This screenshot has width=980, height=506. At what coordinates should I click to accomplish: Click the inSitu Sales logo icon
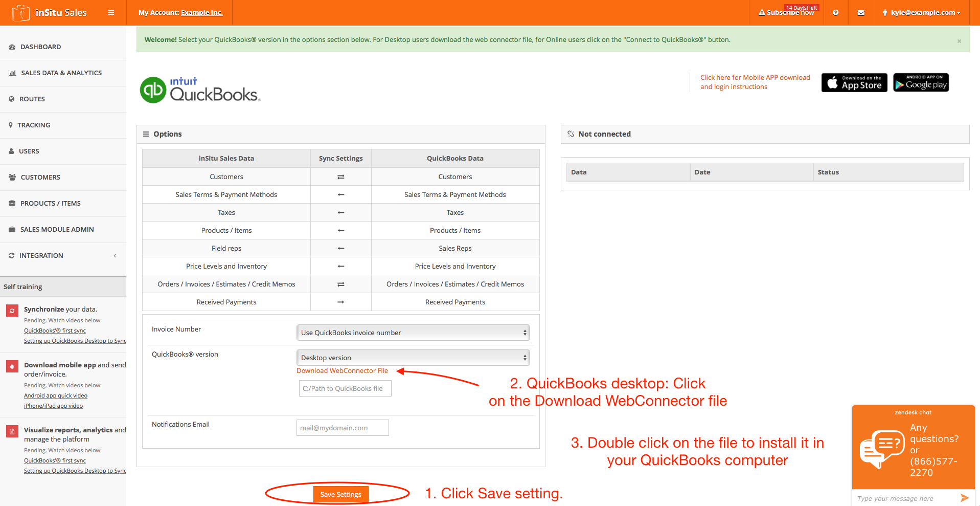[x=20, y=13]
